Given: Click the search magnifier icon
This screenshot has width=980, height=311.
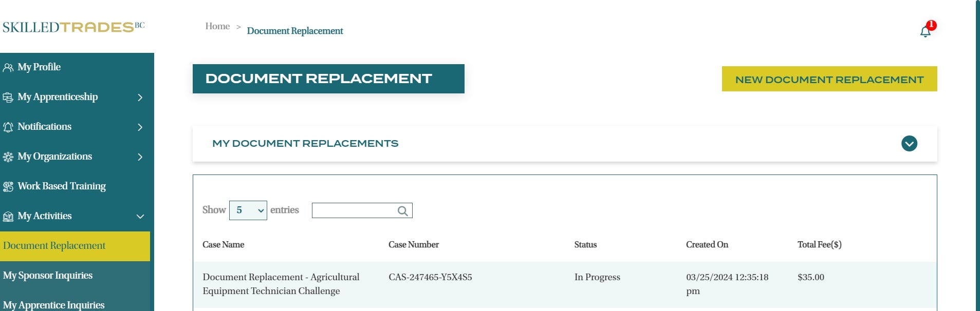Looking at the screenshot, I should (x=403, y=211).
